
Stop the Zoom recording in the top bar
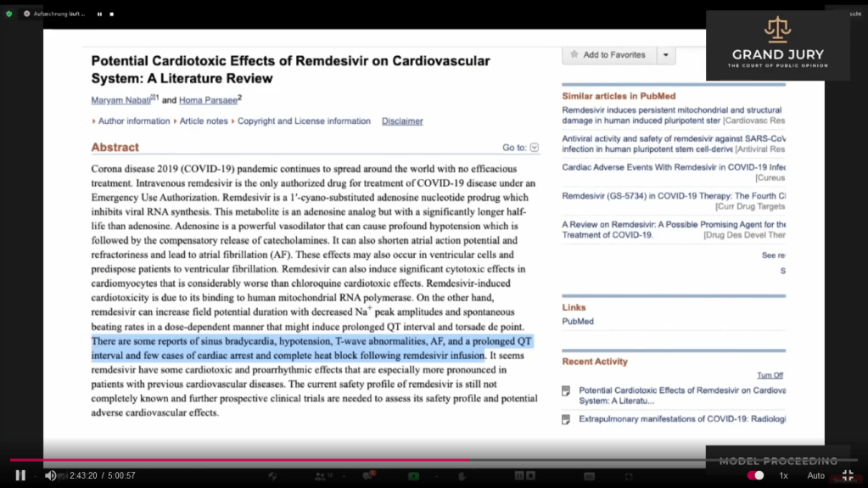tap(111, 14)
